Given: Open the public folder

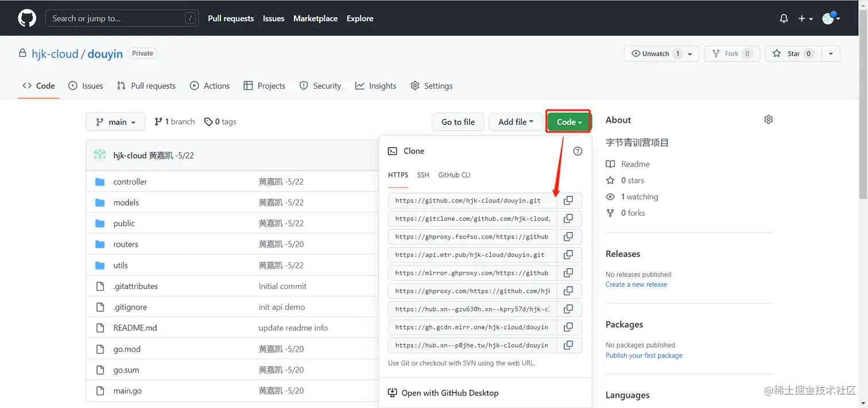Looking at the screenshot, I should point(124,223).
